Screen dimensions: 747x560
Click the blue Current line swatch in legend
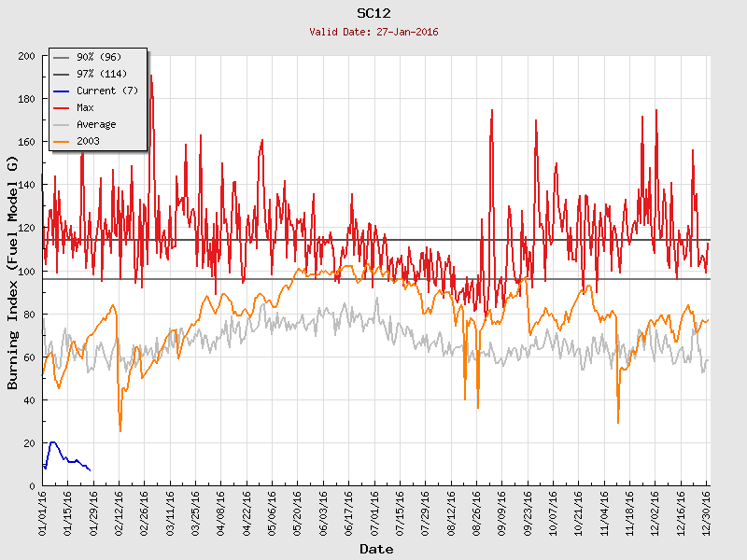[x=63, y=91]
